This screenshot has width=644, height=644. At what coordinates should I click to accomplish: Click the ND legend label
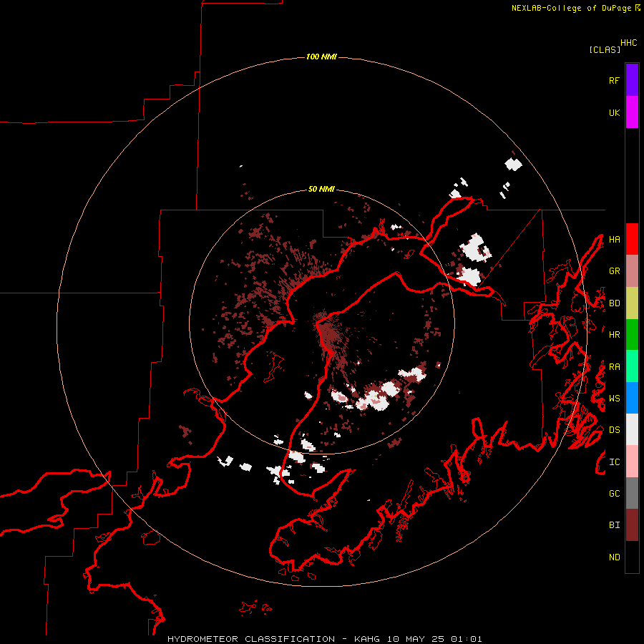point(614,557)
